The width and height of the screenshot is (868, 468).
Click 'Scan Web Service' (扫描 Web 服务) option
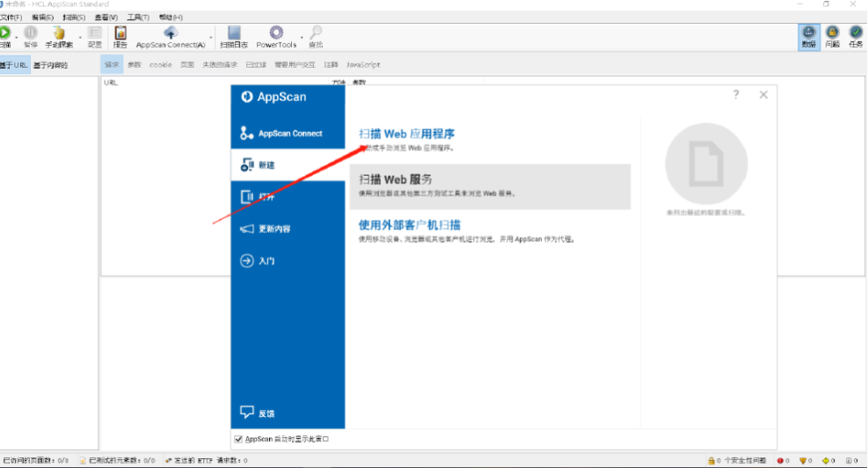pos(490,186)
